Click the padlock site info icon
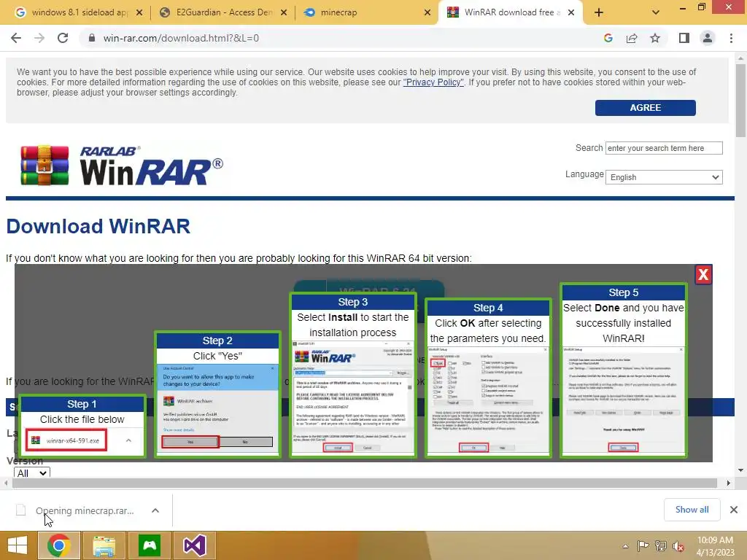The width and height of the screenshot is (747, 560). click(x=92, y=38)
